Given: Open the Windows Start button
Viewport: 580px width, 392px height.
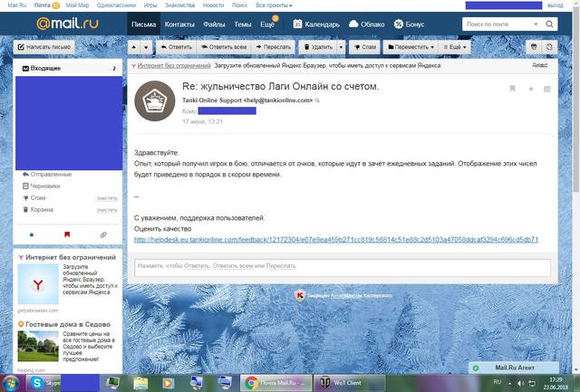Looking at the screenshot, I should [11, 383].
